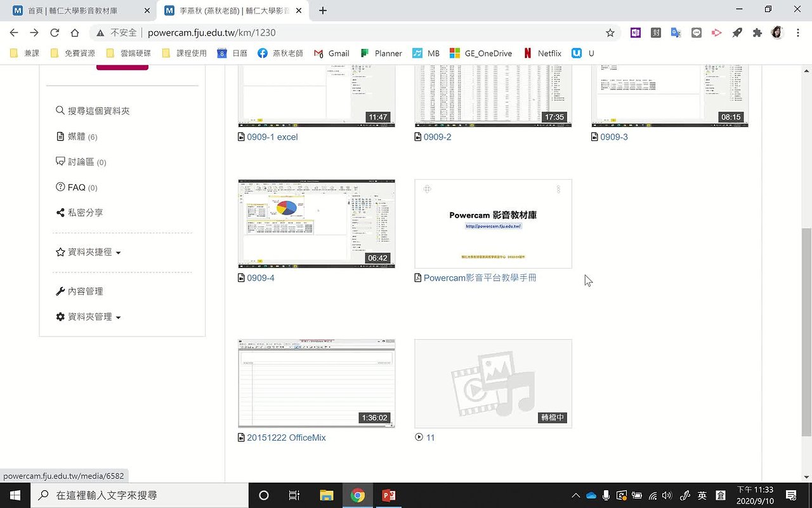Switch the 英 input language indicator
This screenshot has width=812, height=508.
pyautogui.click(x=702, y=495)
